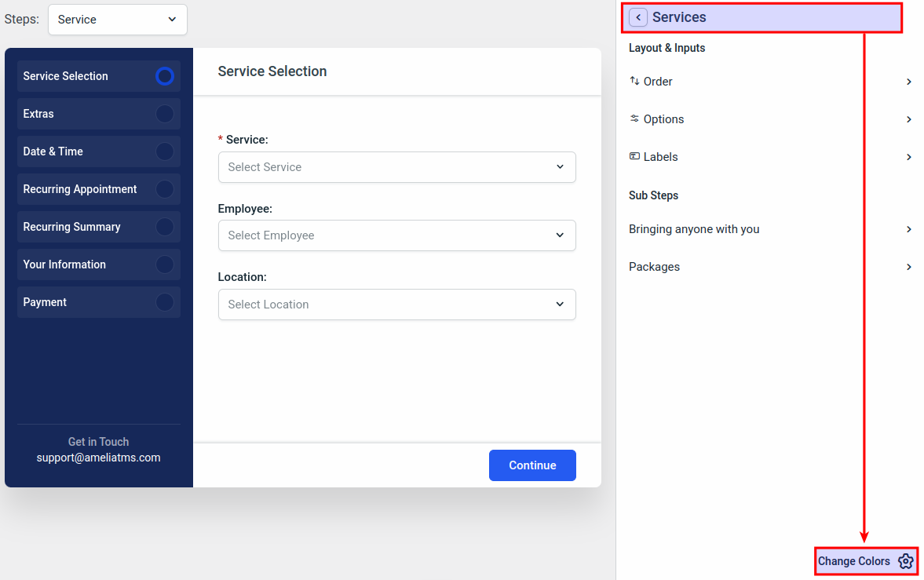Click the required Service: field label
This screenshot has width=924, height=580.
coord(243,140)
